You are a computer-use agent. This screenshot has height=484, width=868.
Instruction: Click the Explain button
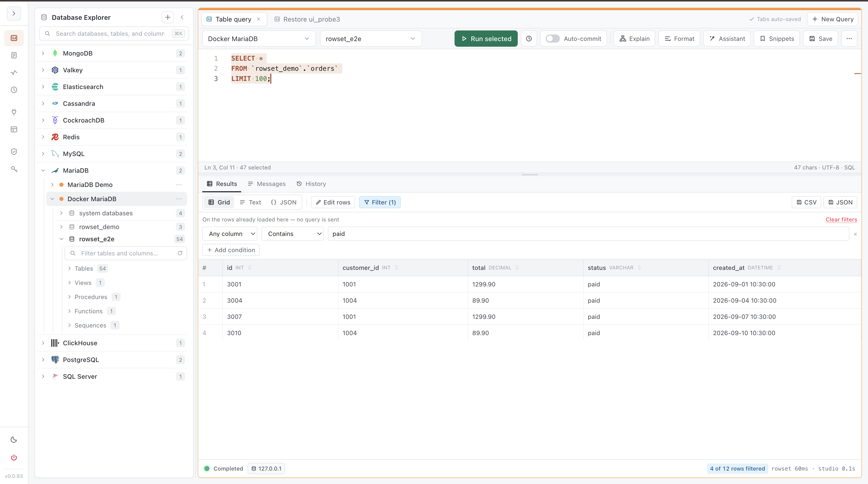tap(634, 39)
